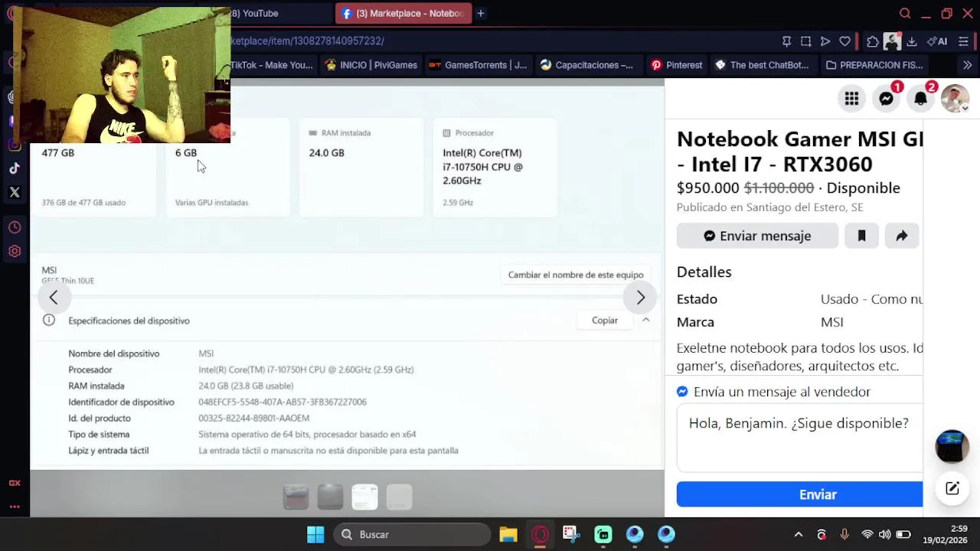The width and height of the screenshot is (980, 551).
Task: Open browser extensions puzzle icon
Action: tap(873, 41)
